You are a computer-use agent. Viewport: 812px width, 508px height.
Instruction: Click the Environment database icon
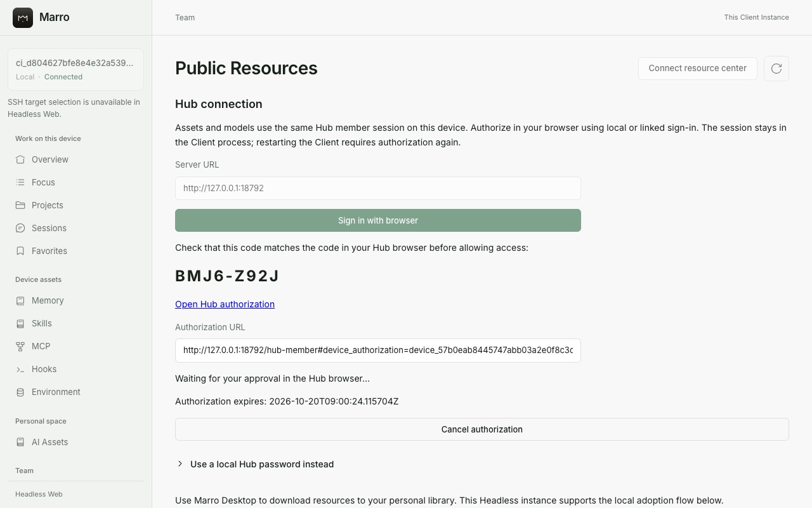(x=20, y=392)
